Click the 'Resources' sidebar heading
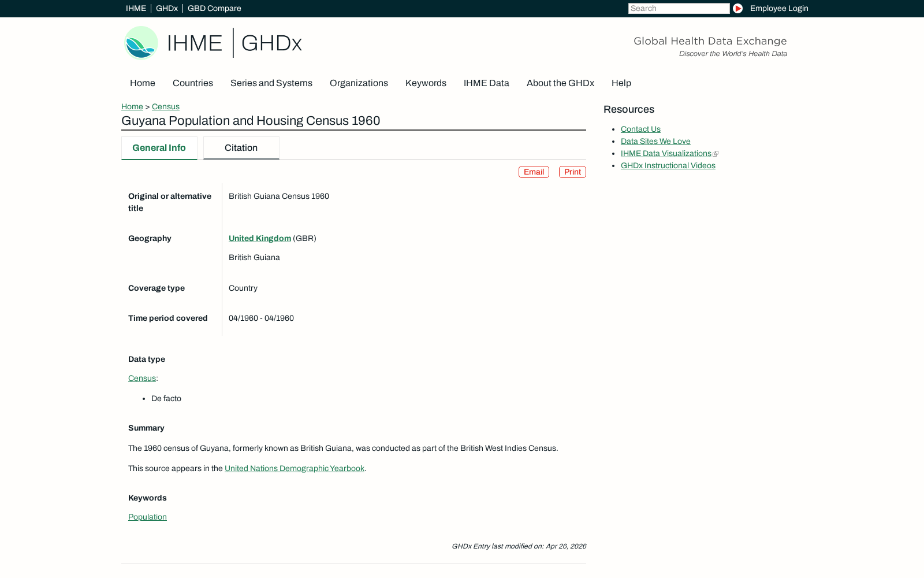Screen dimensions: 924x578 coord(629,109)
